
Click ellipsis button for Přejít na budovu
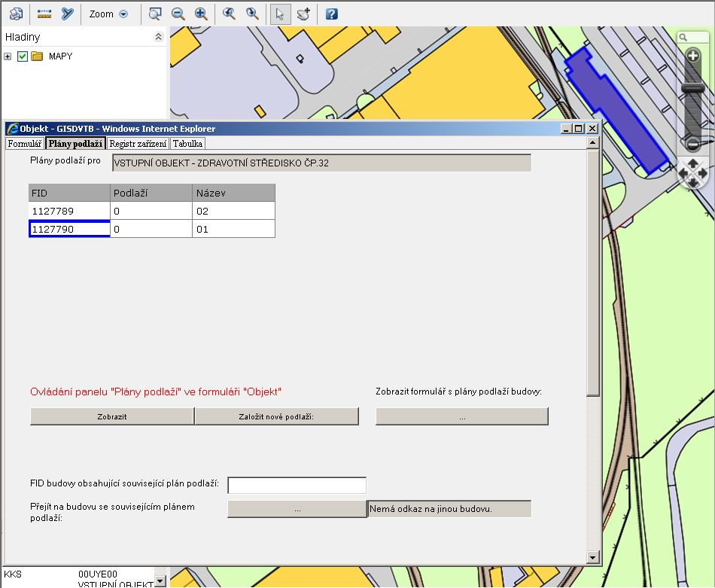[297, 509]
